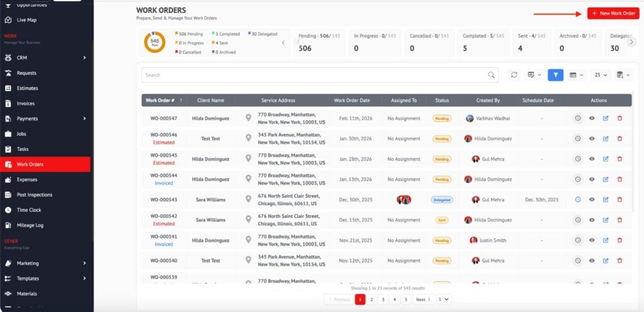This screenshot has height=312, width=644.
Task: Click the map pin for WO-000542
Action: click(x=248, y=220)
